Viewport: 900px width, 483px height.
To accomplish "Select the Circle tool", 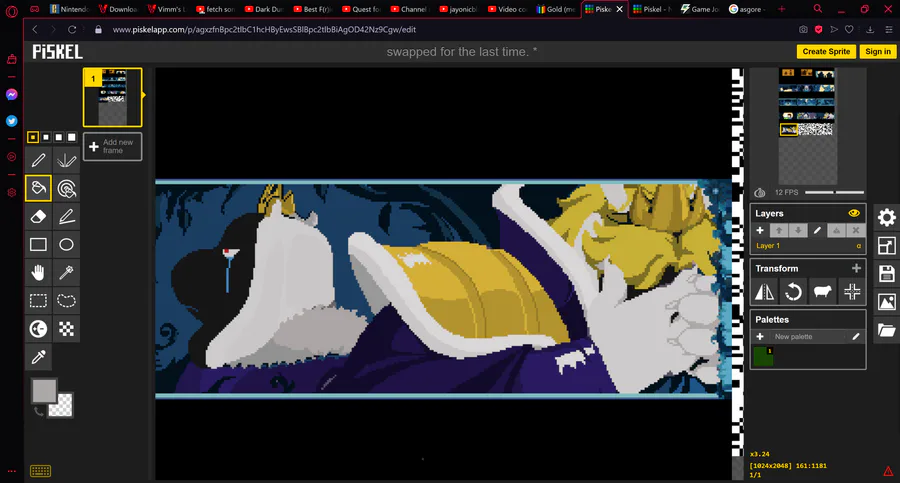I will click(66, 245).
